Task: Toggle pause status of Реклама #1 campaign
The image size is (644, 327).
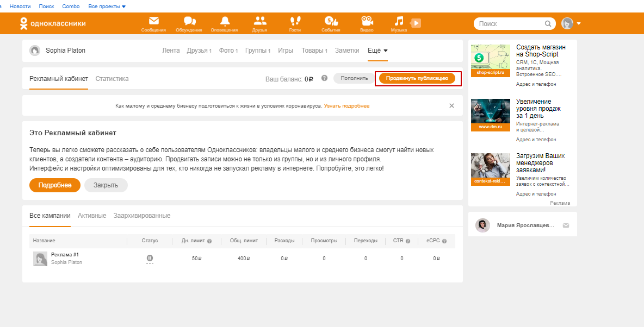Action: pos(150,258)
